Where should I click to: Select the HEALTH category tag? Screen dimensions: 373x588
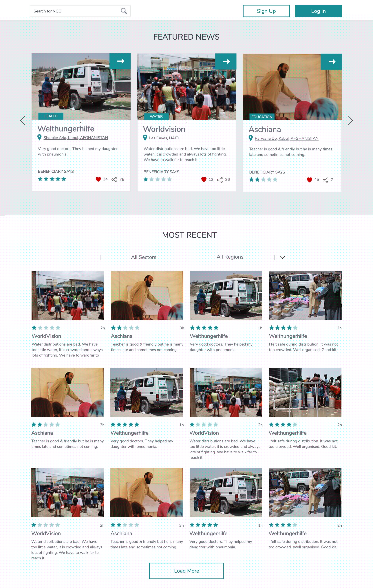[x=51, y=116]
